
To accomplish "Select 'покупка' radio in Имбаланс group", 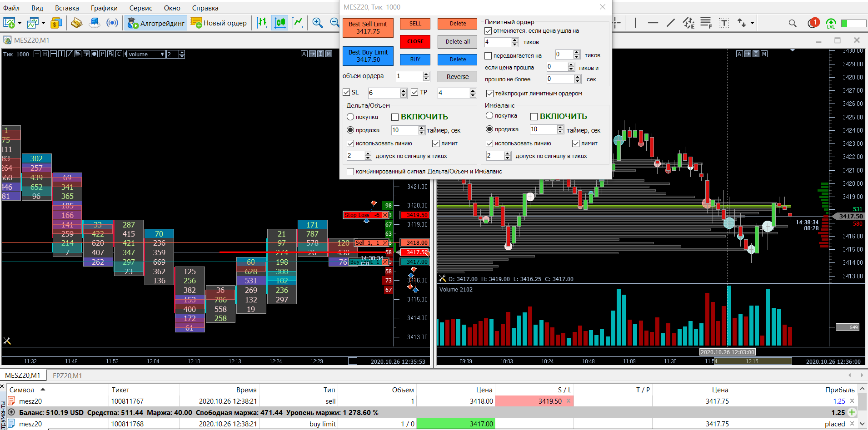I will pos(489,116).
